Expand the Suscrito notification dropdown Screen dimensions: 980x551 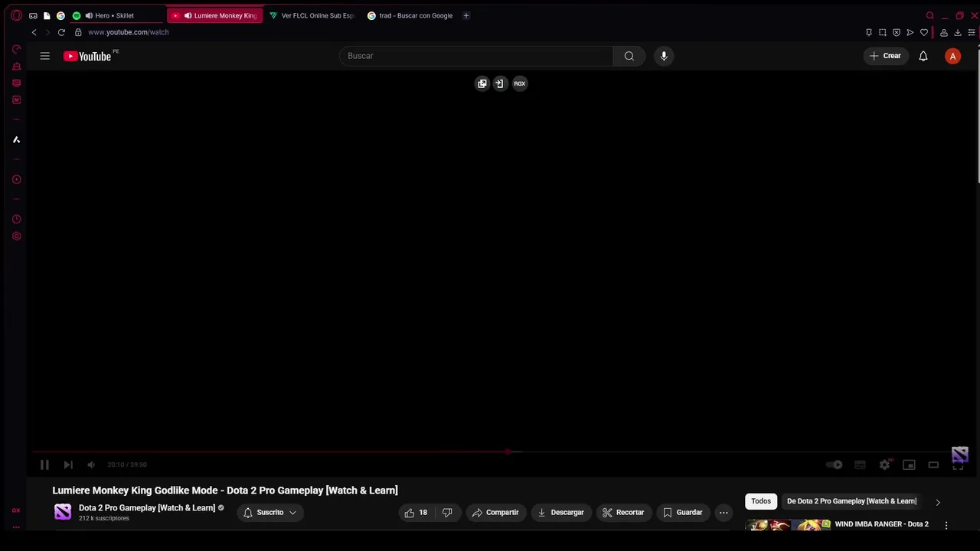click(x=269, y=513)
